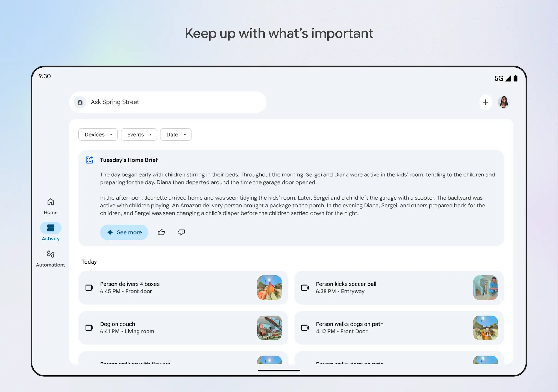Click the See more button
558x392 pixels.
click(x=124, y=232)
